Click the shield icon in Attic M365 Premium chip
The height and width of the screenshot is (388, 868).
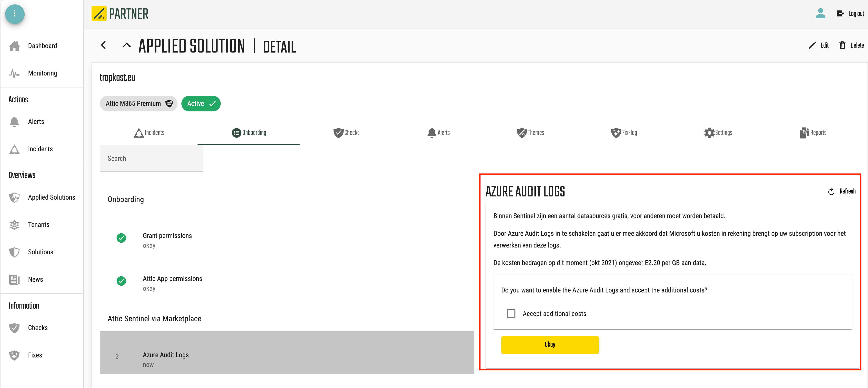(169, 104)
